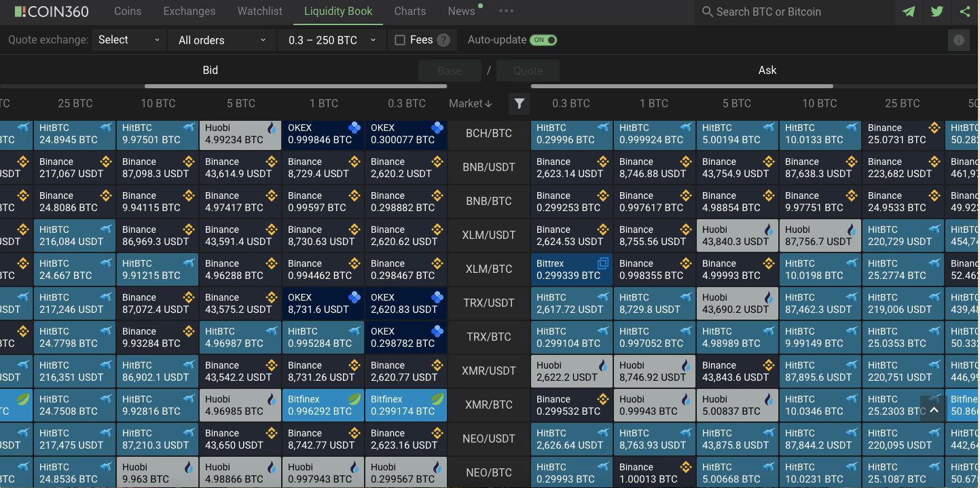Click Huobi icon on 87,756.7 USDT cell
Viewport: 980px width, 488px height.
(851, 229)
